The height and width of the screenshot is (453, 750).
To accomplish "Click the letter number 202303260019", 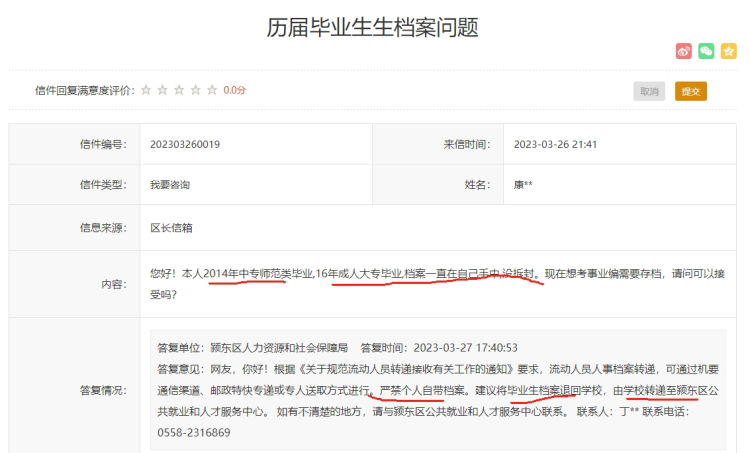I will tap(184, 144).
